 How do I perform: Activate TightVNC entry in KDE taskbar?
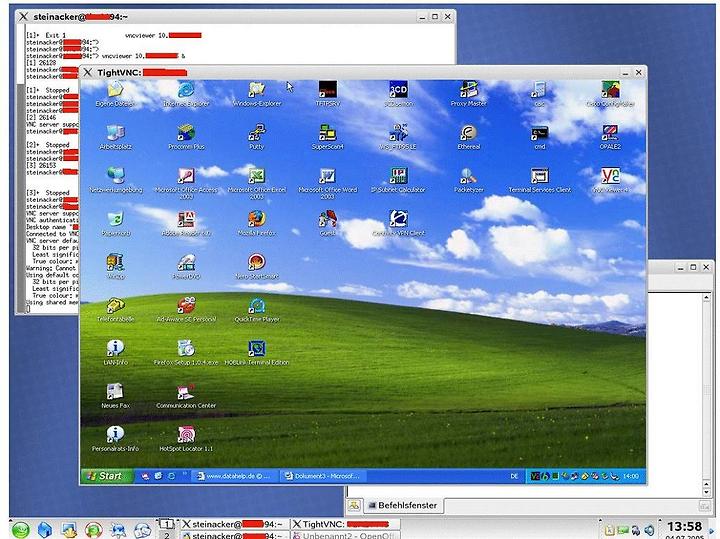[x=345, y=524]
